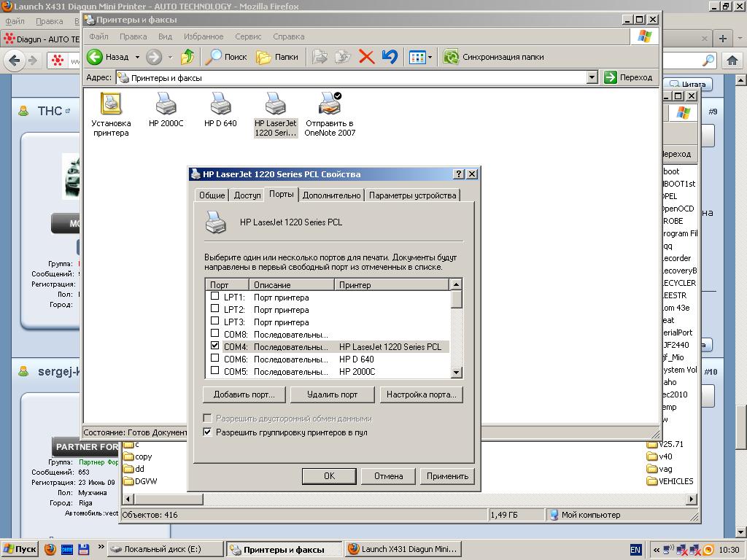This screenshot has height=560, width=747.
Task: Select the DGVW folder in the background Explorer window
Action: pyautogui.click(x=140, y=481)
